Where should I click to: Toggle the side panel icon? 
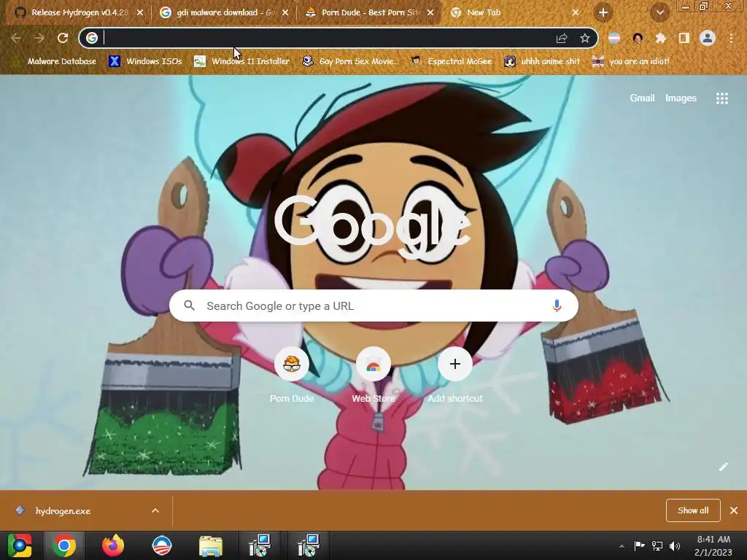tap(684, 38)
